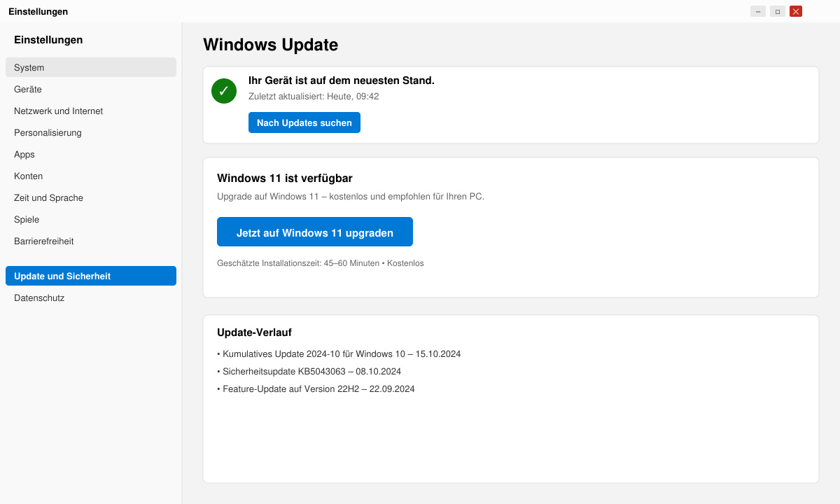The image size is (840, 504).
Task: Choose Zeit und Sprache
Action: click(91, 197)
